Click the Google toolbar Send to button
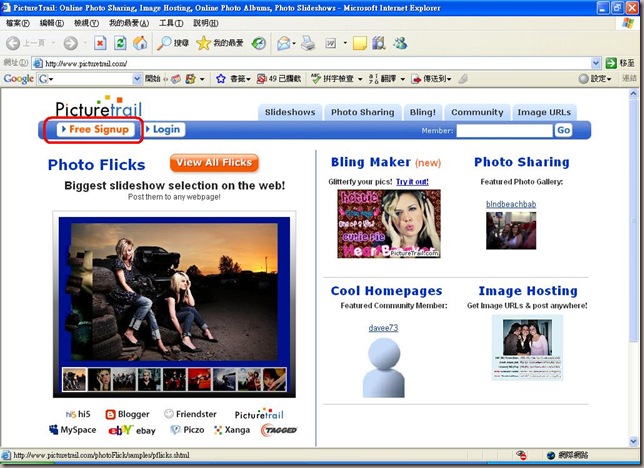 pos(431,78)
